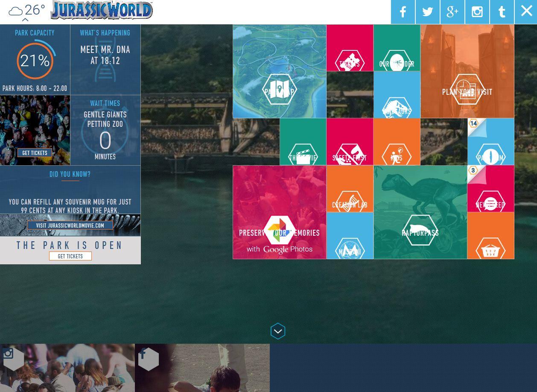Open the Dinosaurs tile
This screenshot has height=392, width=537.
tap(397, 95)
